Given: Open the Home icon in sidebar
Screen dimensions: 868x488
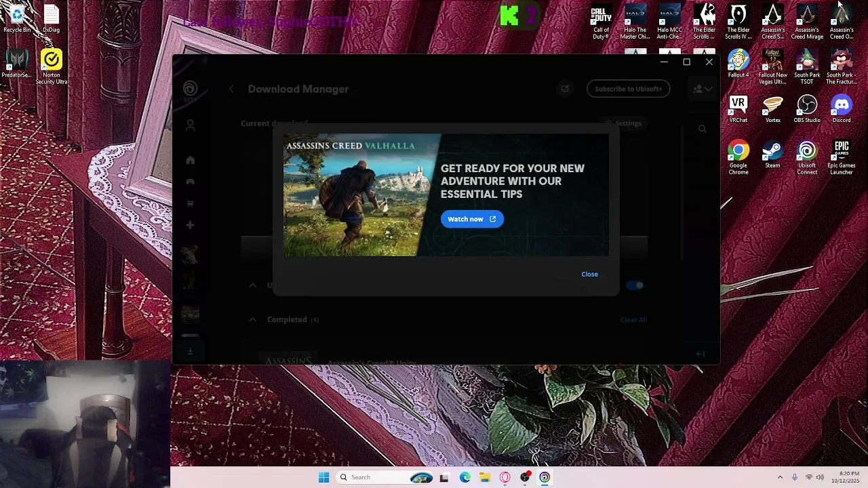Looking at the screenshot, I should (x=191, y=160).
